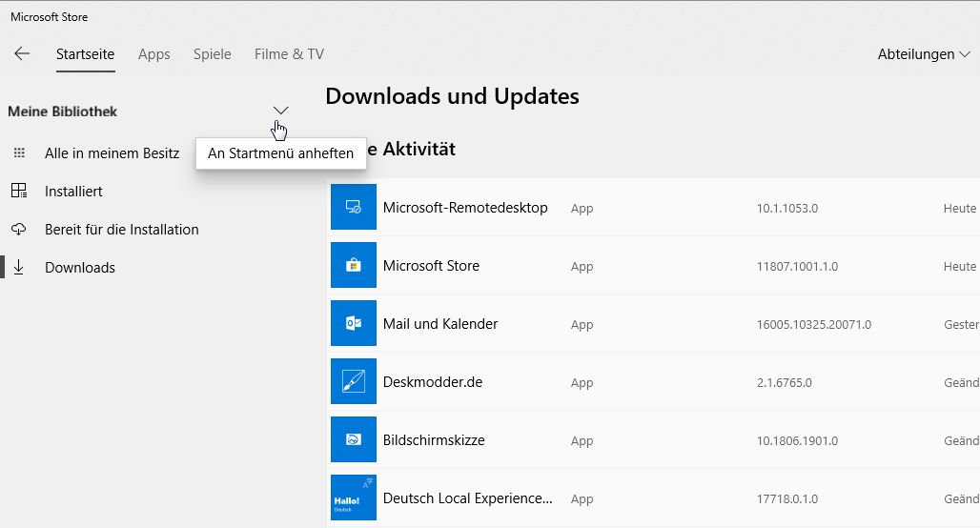Click the grid icon beside Alle in meinem Besitz
The width and height of the screenshot is (980, 528).
[x=19, y=153]
